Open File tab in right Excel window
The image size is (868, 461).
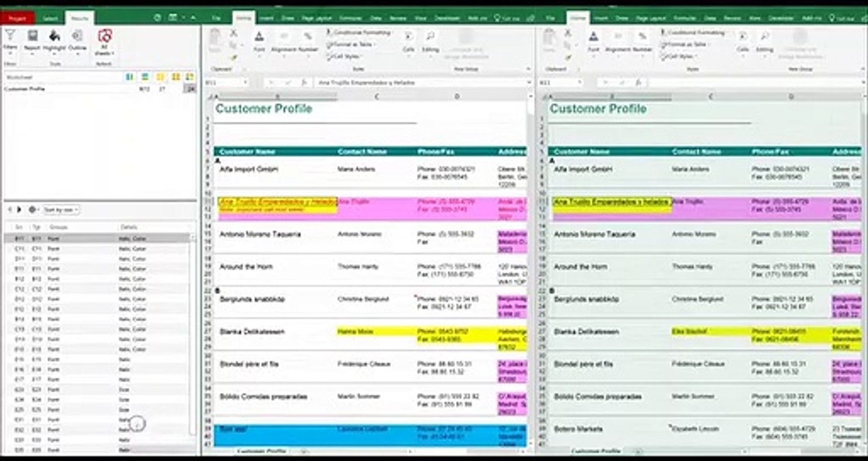551,19
